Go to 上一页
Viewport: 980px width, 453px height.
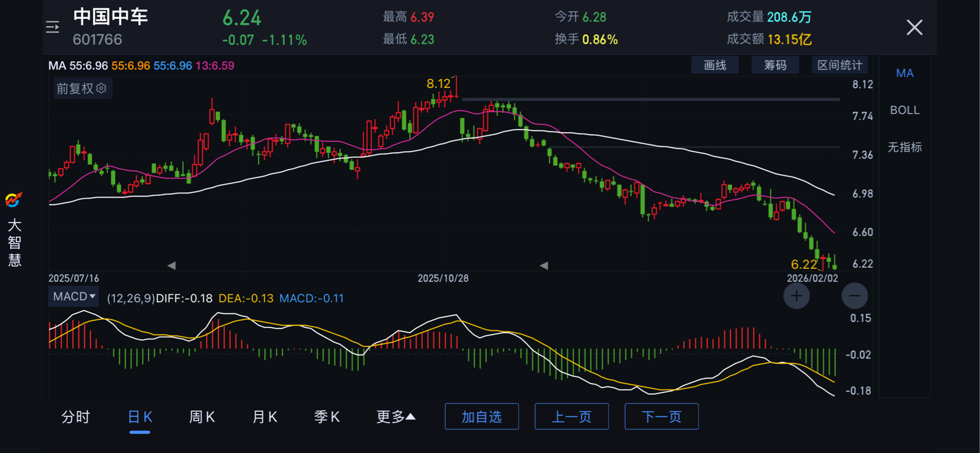click(571, 416)
